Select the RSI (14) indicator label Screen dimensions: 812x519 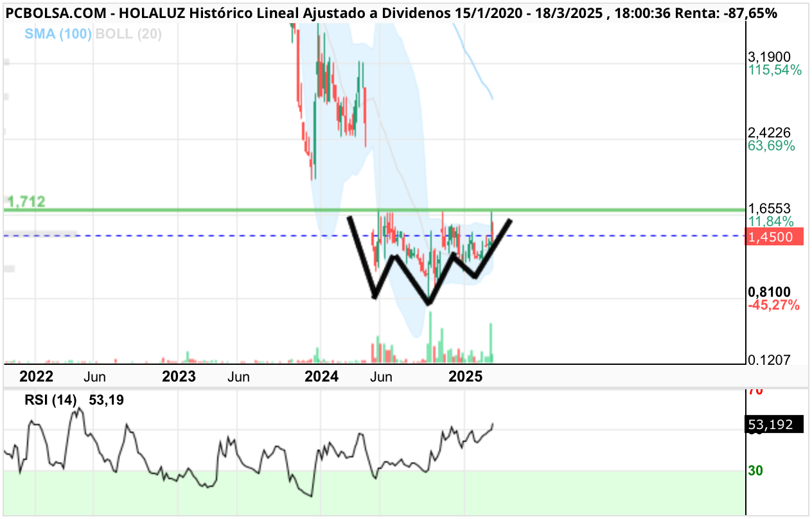coord(51,400)
